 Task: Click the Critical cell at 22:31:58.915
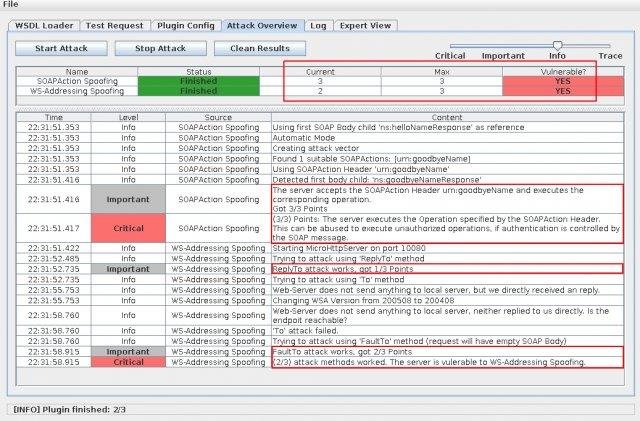click(x=128, y=362)
